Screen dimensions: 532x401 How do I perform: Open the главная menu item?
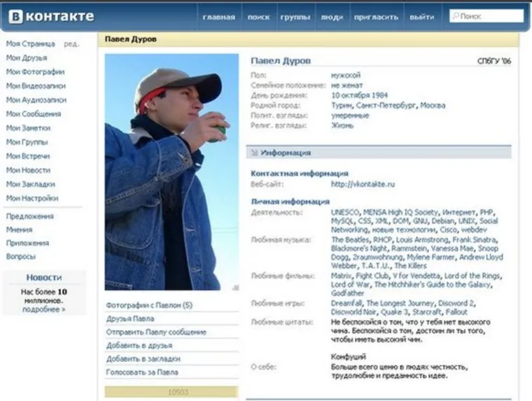(x=218, y=17)
